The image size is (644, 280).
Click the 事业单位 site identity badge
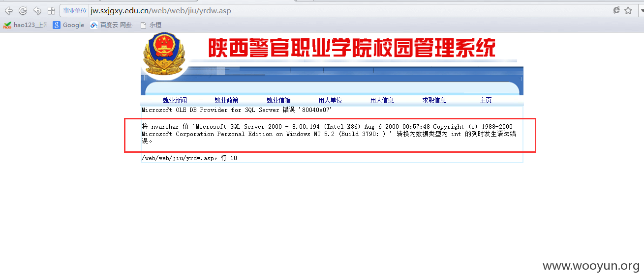pyautogui.click(x=75, y=10)
